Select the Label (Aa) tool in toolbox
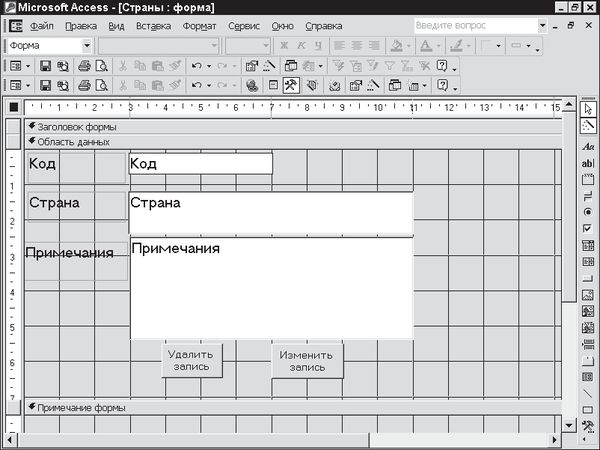The width and height of the screenshot is (600, 450). (588, 146)
